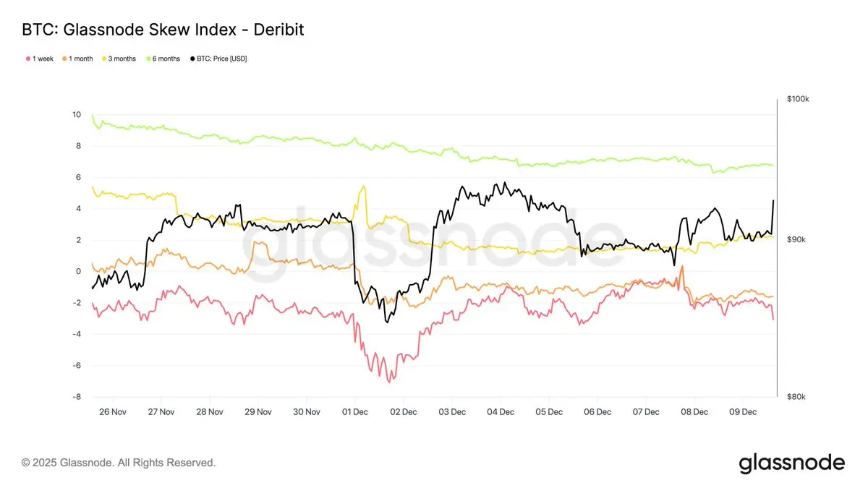Click the $90k right axis label
Viewport: 868px width, 488px height.
[x=796, y=239]
